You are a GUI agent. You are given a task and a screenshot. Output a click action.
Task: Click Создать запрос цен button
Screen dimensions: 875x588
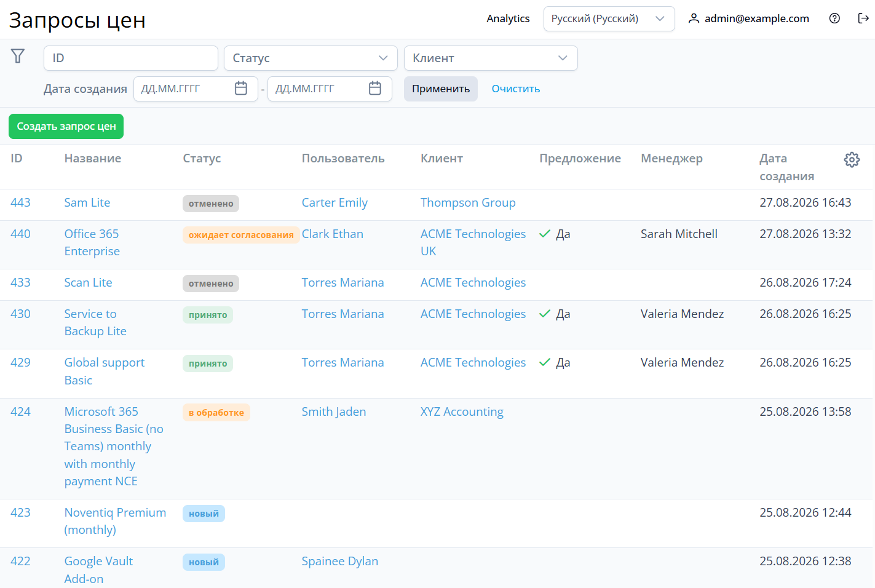coord(66,126)
